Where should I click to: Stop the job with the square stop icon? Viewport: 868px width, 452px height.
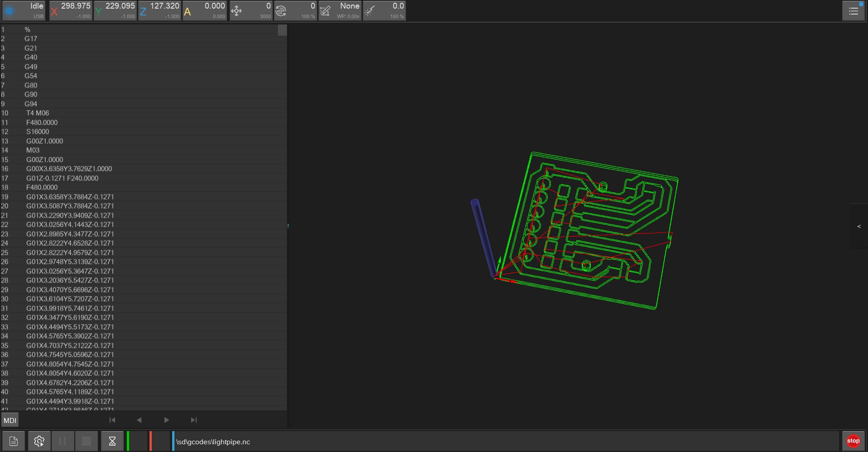click(x=87, y=441)
